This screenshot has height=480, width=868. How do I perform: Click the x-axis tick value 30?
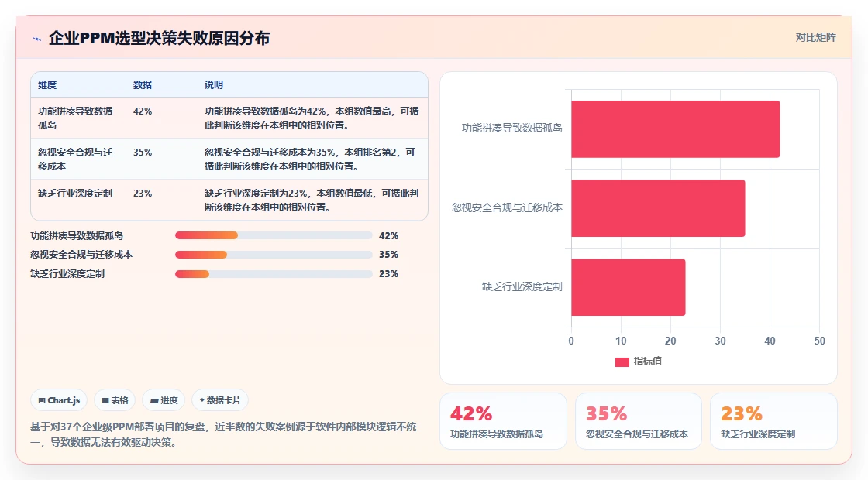(x=720, y=341)
